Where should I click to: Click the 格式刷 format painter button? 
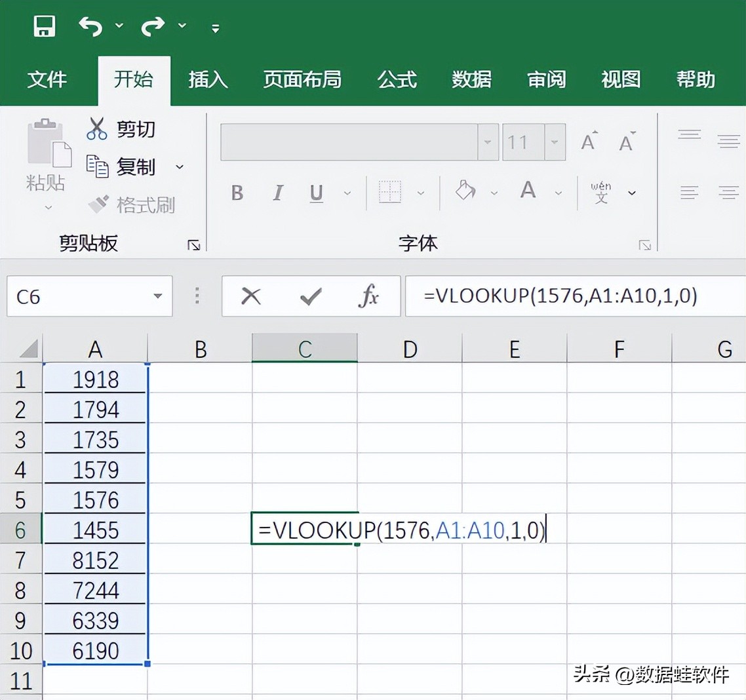coord(132,205)
